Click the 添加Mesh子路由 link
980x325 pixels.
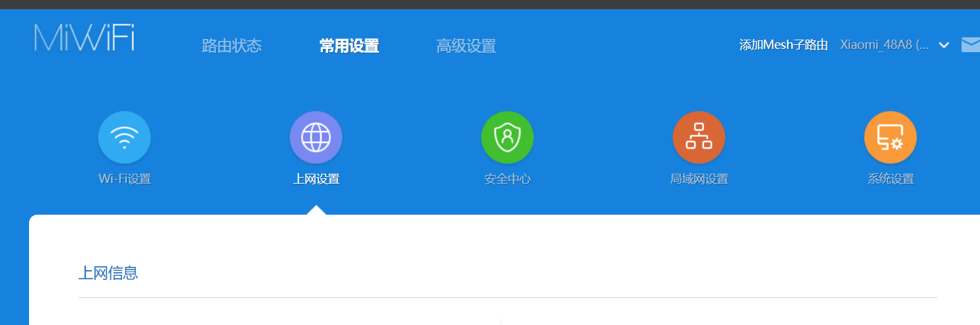[784, 45]
